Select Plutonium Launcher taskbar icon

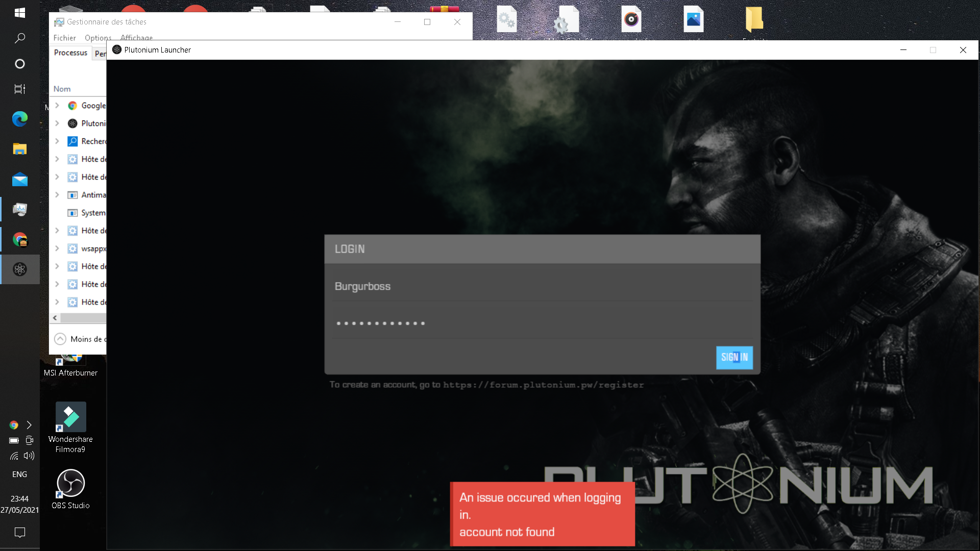click(x=20, y=269)
